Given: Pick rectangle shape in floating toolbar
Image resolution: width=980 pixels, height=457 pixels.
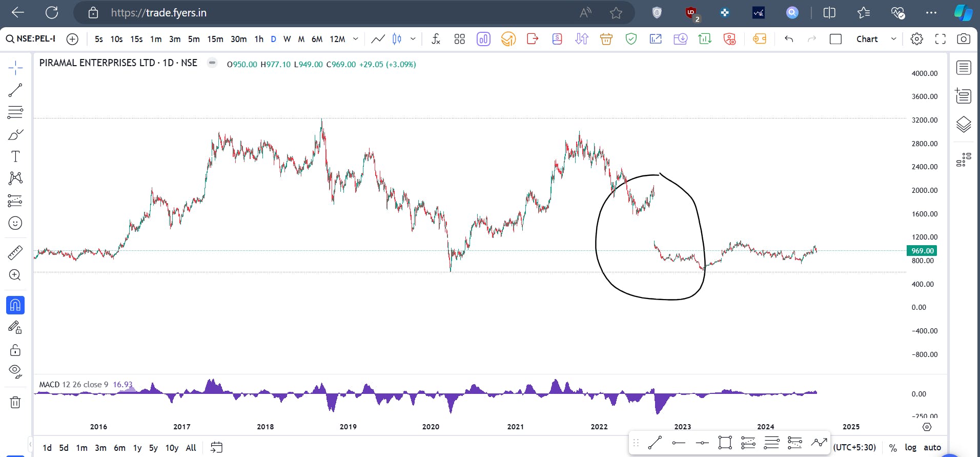Looking at the screenshot, I should (x=725, y=443).
